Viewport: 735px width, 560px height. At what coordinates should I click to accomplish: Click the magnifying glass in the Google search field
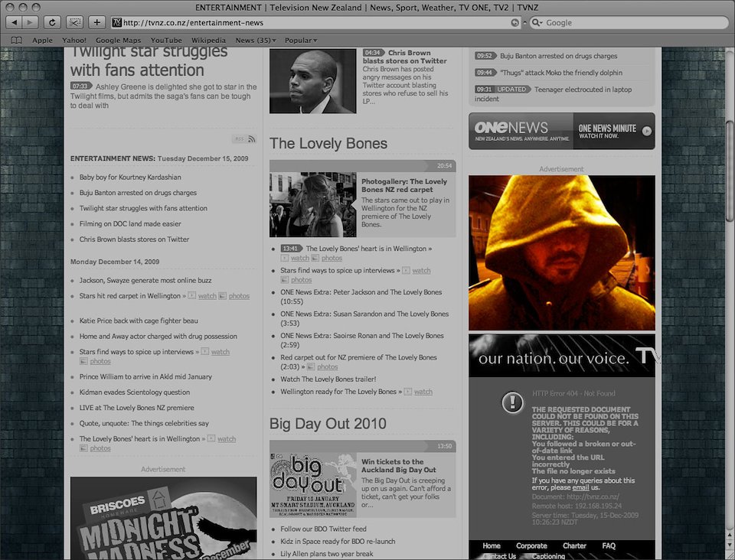537,22
